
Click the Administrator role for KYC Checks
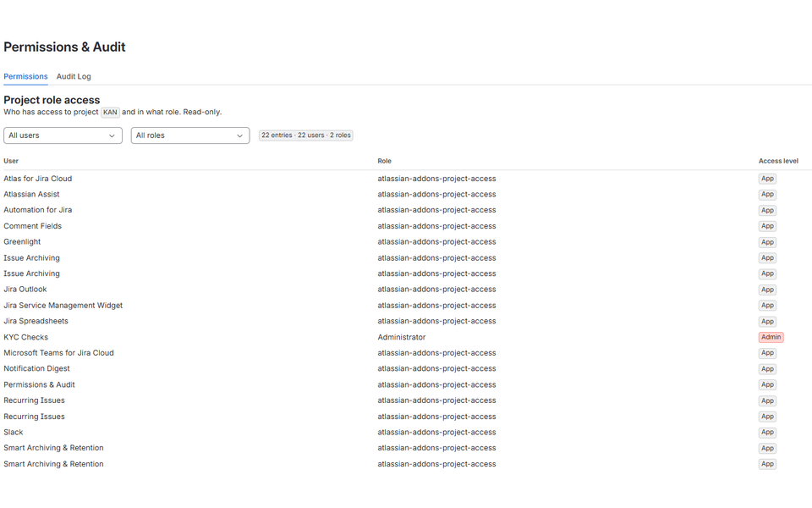coord(401,337)
